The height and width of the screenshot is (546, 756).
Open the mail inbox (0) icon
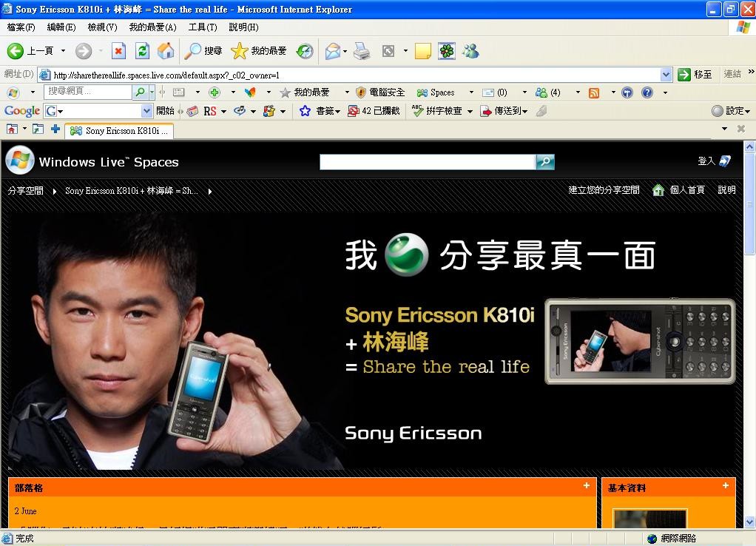495,92
